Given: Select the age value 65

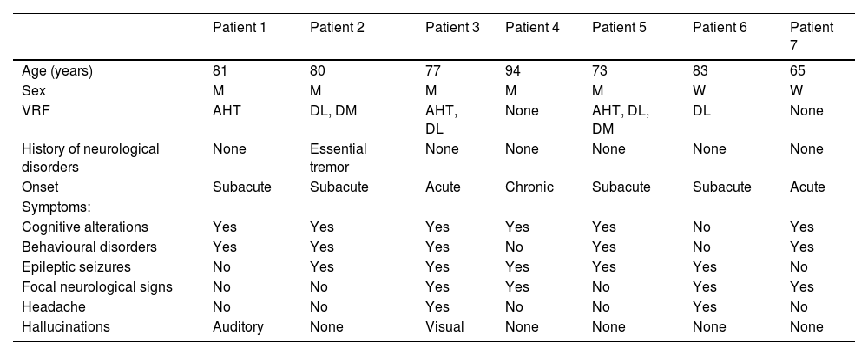Looking at the screenshot, I should click(x=799, y=71).
